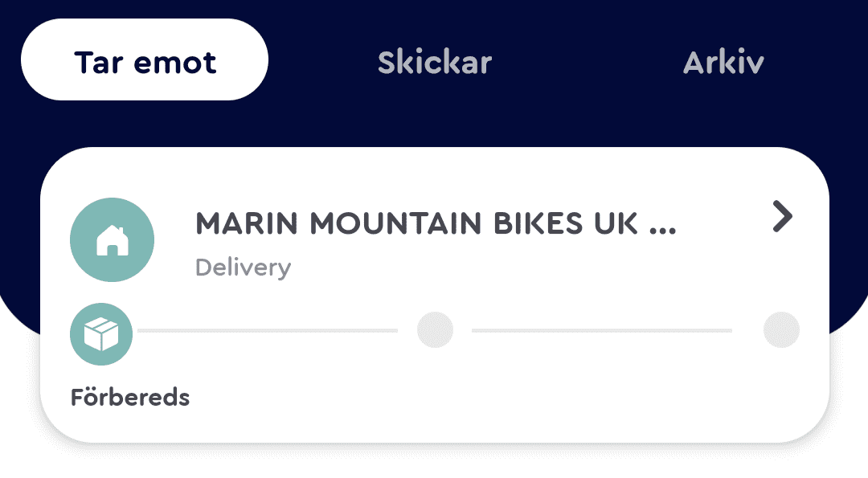Click the word BIKES in the sender name
Image resolution: width=868 pixels, height=478 pixels.
538,223
